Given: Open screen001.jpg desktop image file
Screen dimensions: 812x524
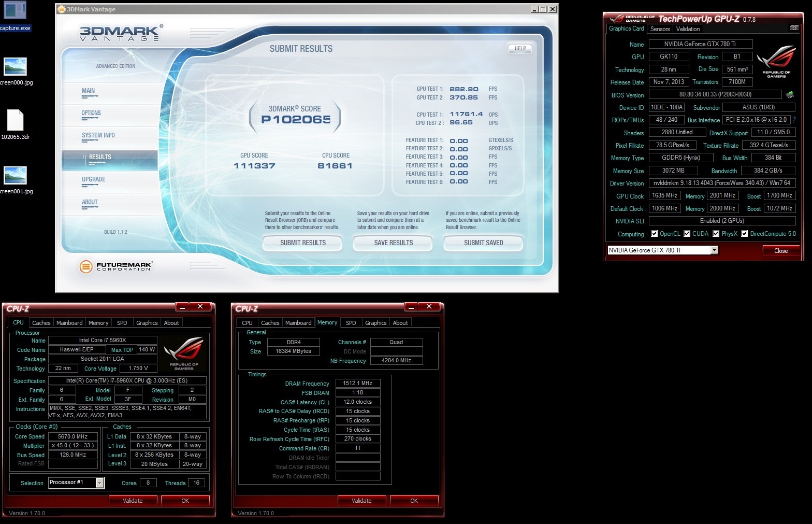Looking at the screenshot, I should point(15,180).
